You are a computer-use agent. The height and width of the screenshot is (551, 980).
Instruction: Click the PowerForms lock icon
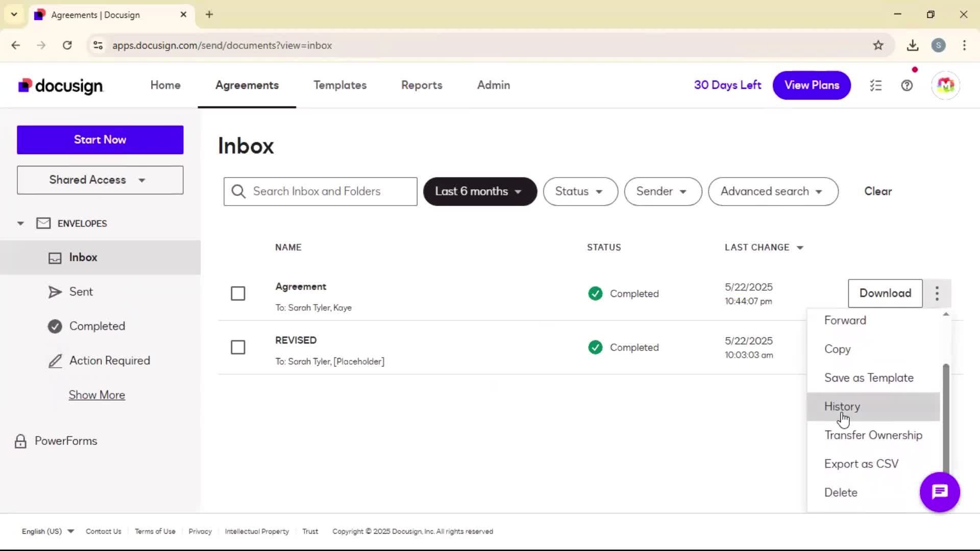[x=20, y=441]
